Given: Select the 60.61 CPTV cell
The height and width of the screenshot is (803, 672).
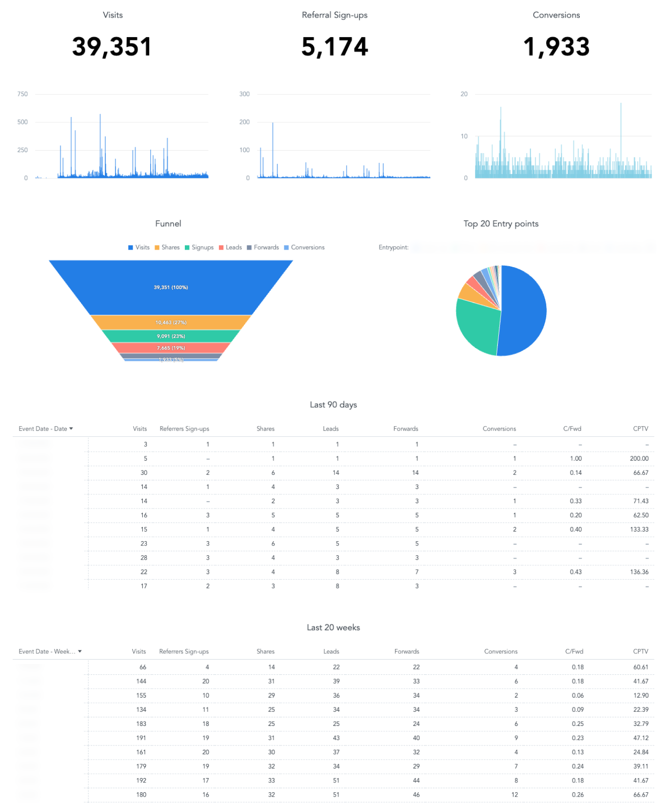Looking at the screenshot, I should 641,667.
